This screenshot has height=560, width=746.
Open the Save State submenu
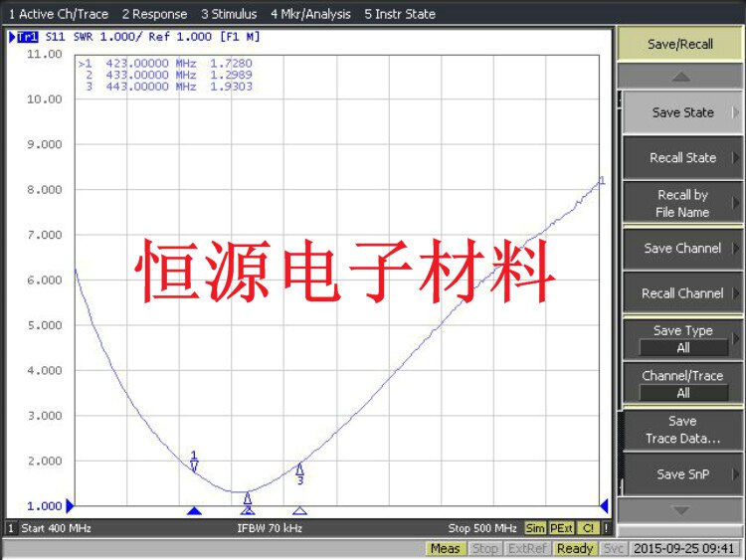point(682,112)
